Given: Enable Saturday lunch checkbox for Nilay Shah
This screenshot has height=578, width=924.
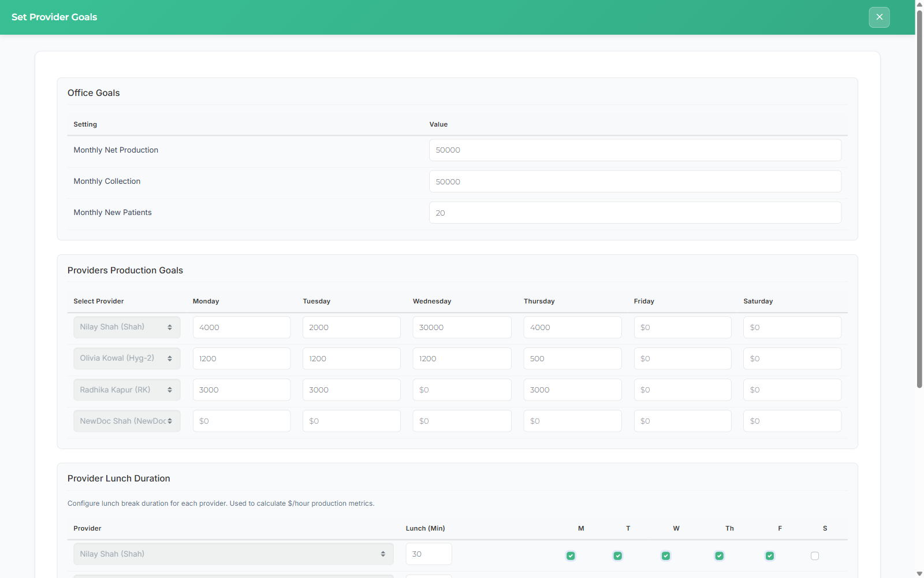Looking at the screenshot, I should (x=815, y=556).
